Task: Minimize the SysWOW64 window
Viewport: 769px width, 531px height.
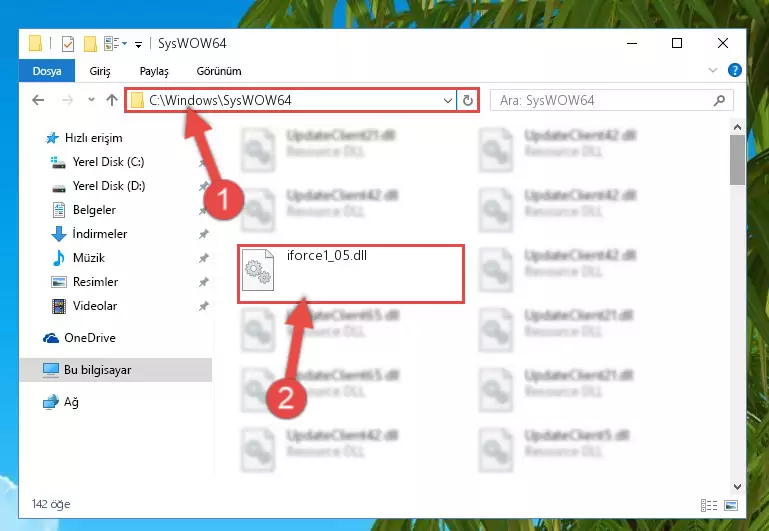Action: [632, 43]
